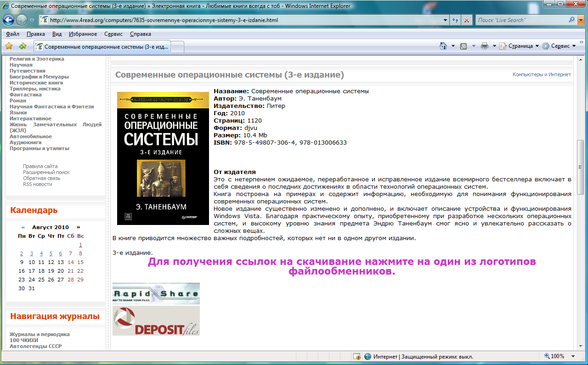
Task: Click the status bar security icon
Action: coord(356,356)
